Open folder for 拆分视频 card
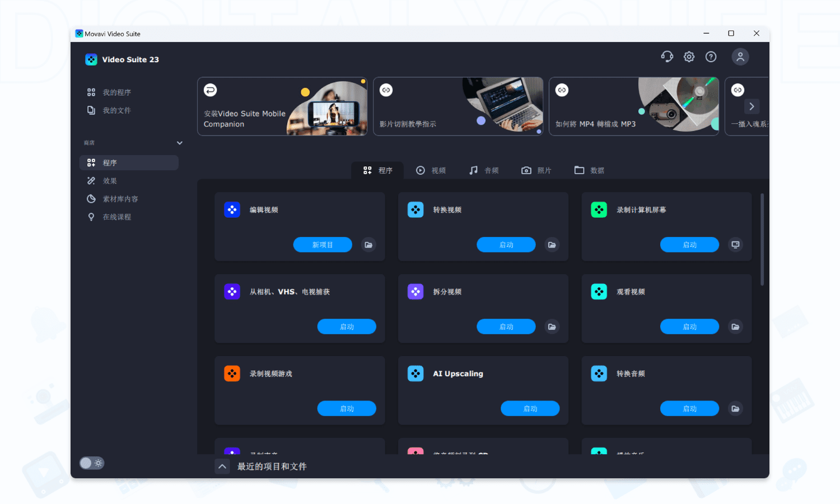This screenshot has width=840, height=504. (x=552, y=326)
